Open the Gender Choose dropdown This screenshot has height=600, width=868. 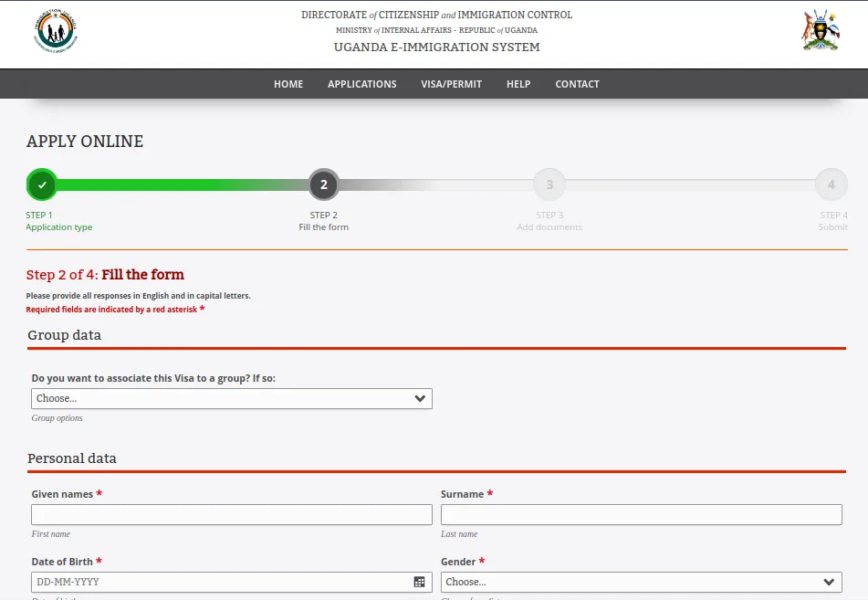639,582
